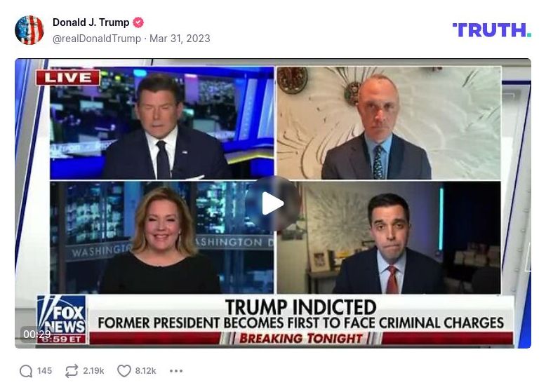View the 8.12k likes count
Viewport: 546px width, 392px height.
(x=145, y=371)
